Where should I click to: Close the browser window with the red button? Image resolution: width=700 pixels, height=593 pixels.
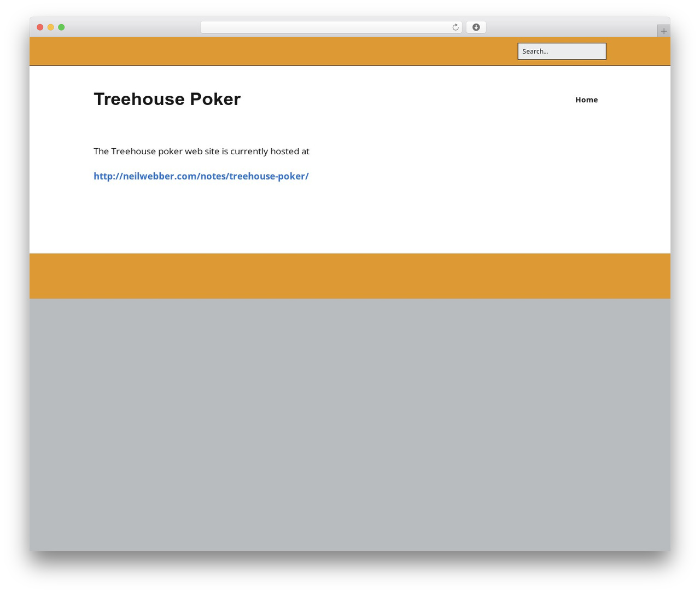coord(40,27)
